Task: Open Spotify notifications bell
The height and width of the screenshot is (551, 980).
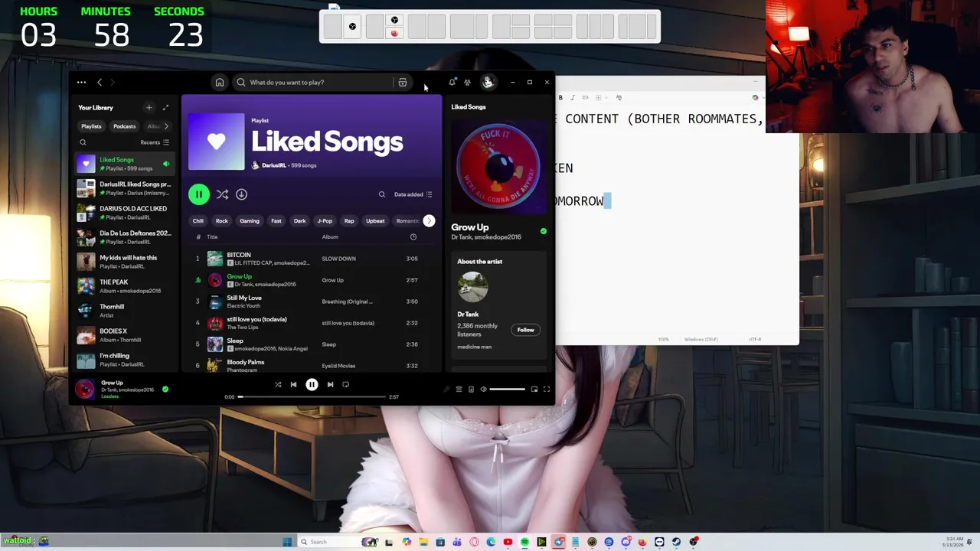Action: 452,82
